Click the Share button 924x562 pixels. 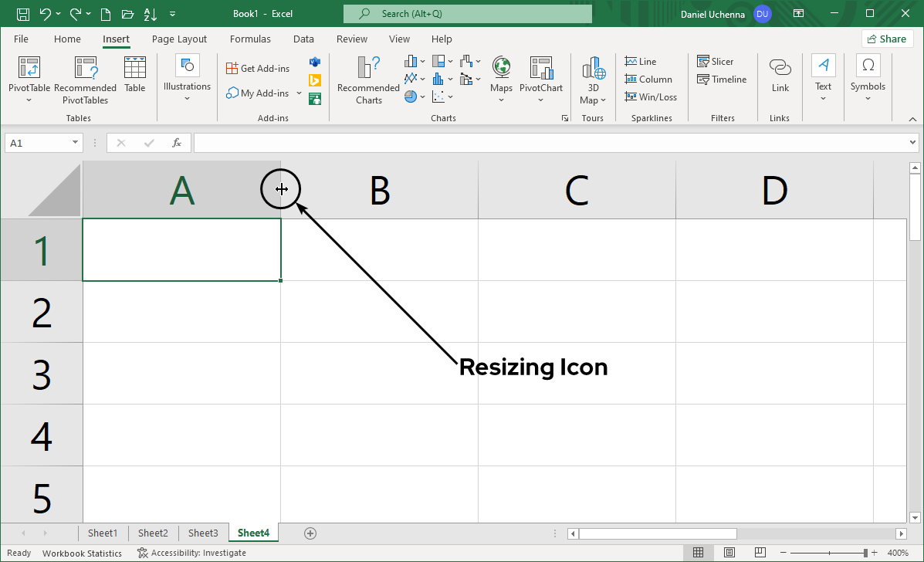887,38
